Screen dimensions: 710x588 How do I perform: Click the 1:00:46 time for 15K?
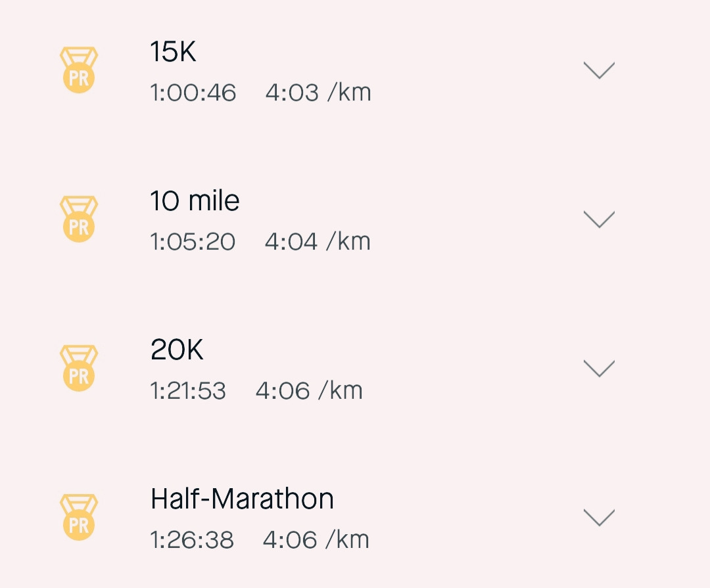tap(193, 93)
